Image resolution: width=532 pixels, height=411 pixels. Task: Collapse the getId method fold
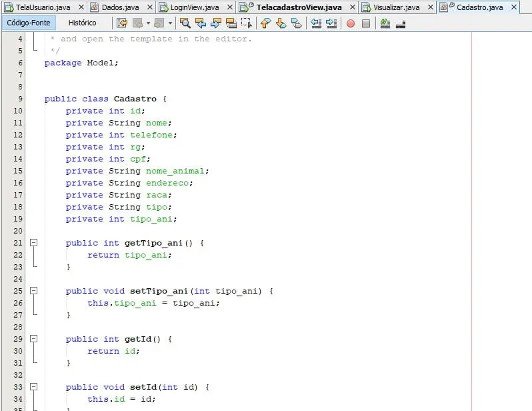click(33, 339)
